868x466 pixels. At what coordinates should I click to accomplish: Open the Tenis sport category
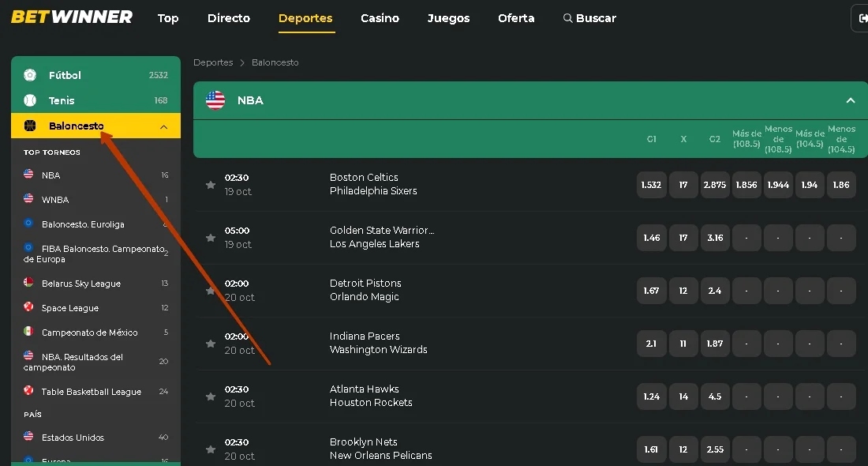click(95, 100)
